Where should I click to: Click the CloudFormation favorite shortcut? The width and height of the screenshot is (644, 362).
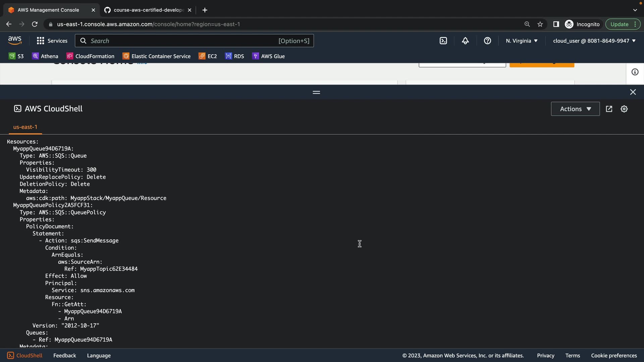point(91,56)
